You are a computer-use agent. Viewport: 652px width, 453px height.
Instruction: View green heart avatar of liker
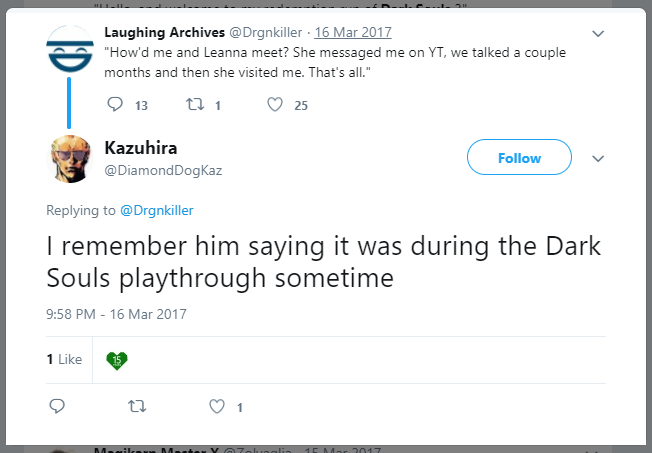[x=117, y=361]
